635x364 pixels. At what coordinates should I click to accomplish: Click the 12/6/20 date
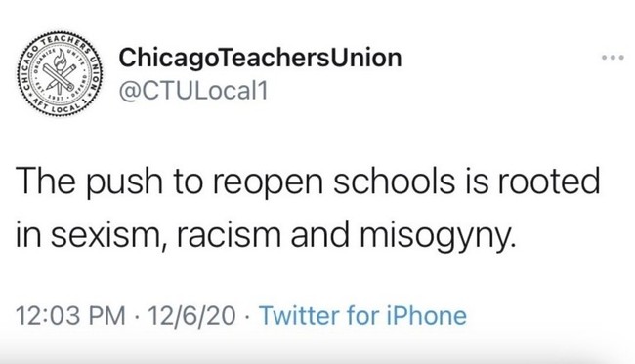(x=191, y=315)
